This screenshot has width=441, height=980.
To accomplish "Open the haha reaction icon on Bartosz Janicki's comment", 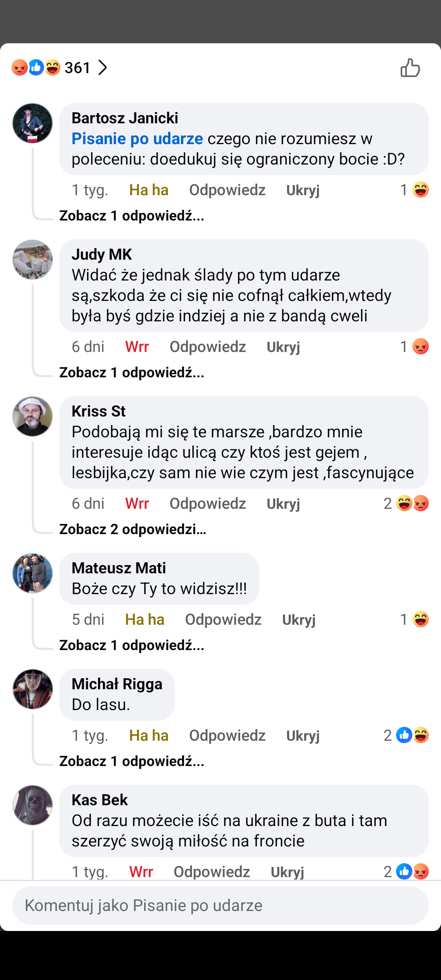I will click(420, 190).
